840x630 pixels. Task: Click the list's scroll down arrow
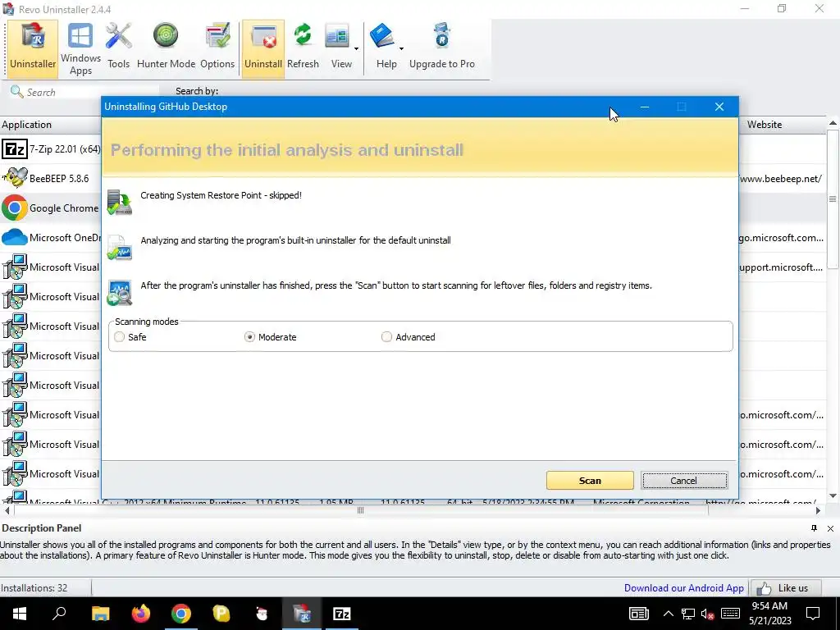(833, 495)
